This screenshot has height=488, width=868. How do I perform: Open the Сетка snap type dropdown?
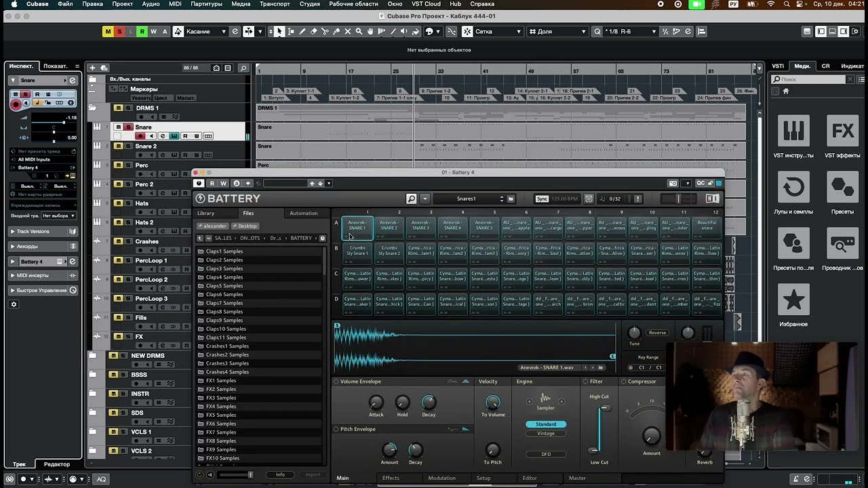coord(493,31)
